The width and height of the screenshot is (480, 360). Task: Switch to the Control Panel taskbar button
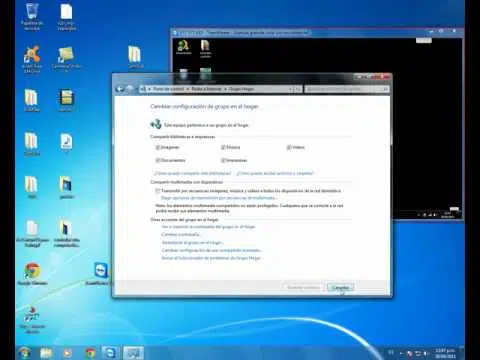(133, 353)
